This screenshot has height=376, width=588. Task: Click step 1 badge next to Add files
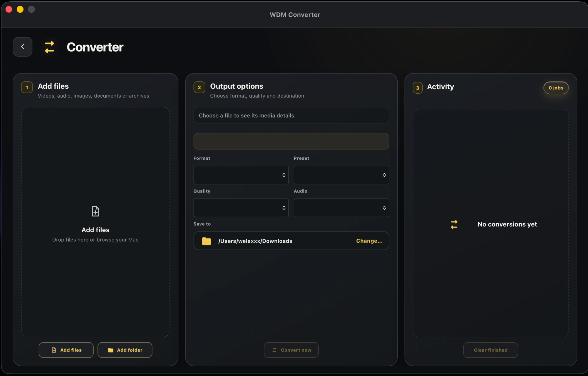pyautogui.click(x=27, y=88)
